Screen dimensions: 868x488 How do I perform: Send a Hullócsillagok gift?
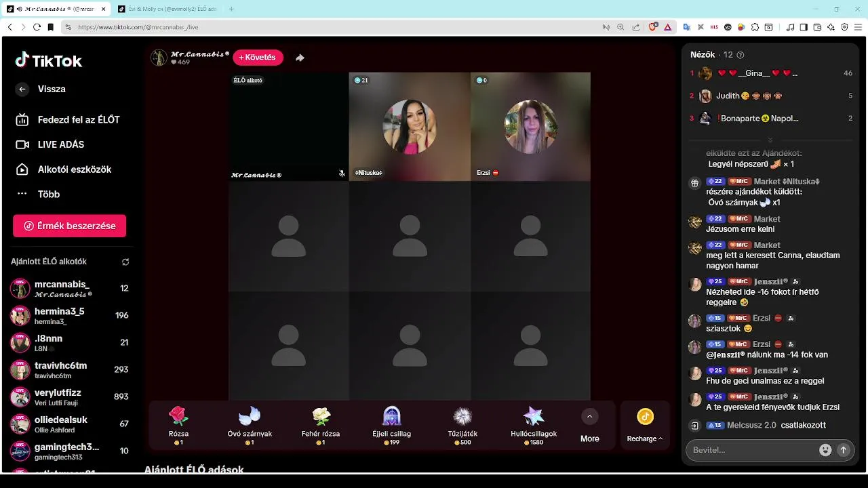534,425
